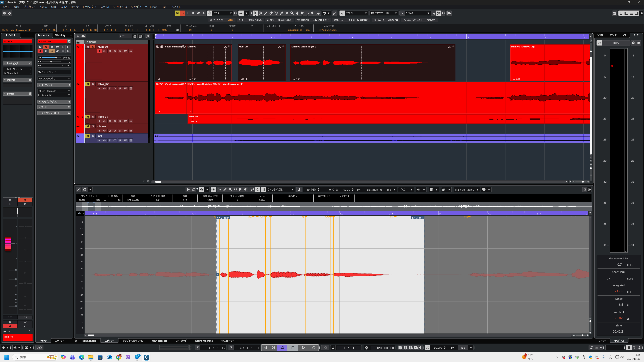Solo the Semi Vo track
Screen dimensions: 644x362
[x=93, y=117]
